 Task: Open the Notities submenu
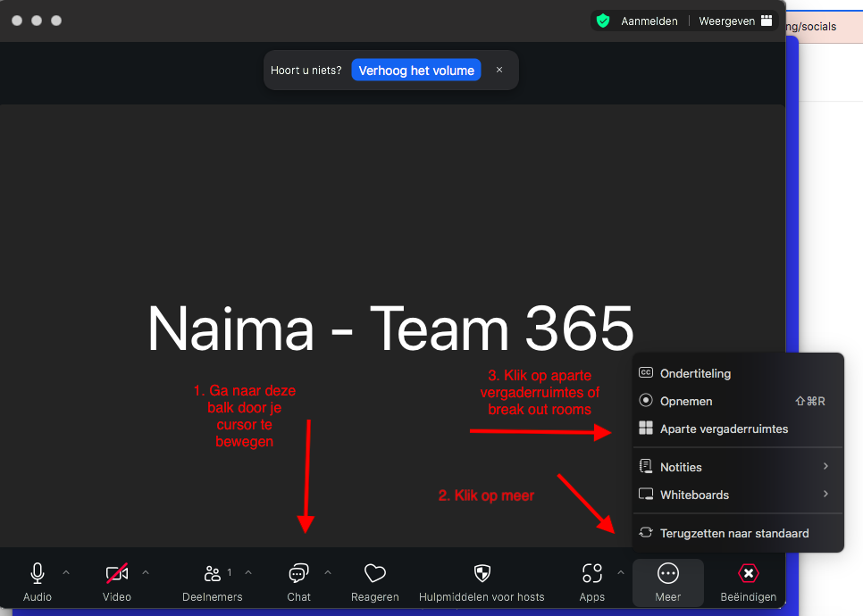coord(738,467)
